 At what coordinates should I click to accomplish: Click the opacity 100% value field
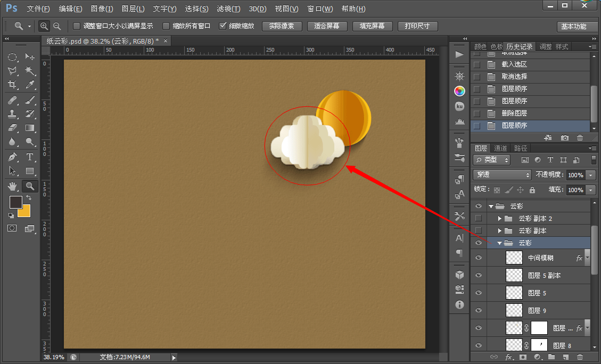[x=575, y=175]
